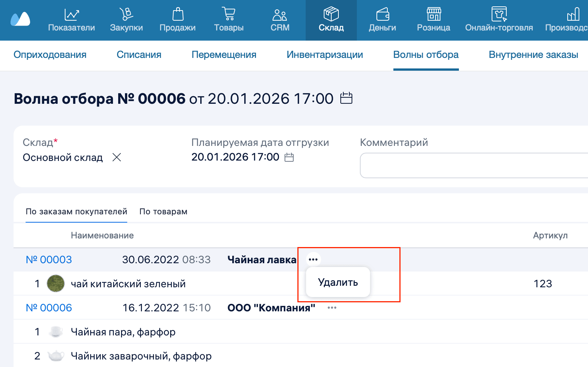Open the CRM module
The image size is (588, 367).
coord(279,20)
